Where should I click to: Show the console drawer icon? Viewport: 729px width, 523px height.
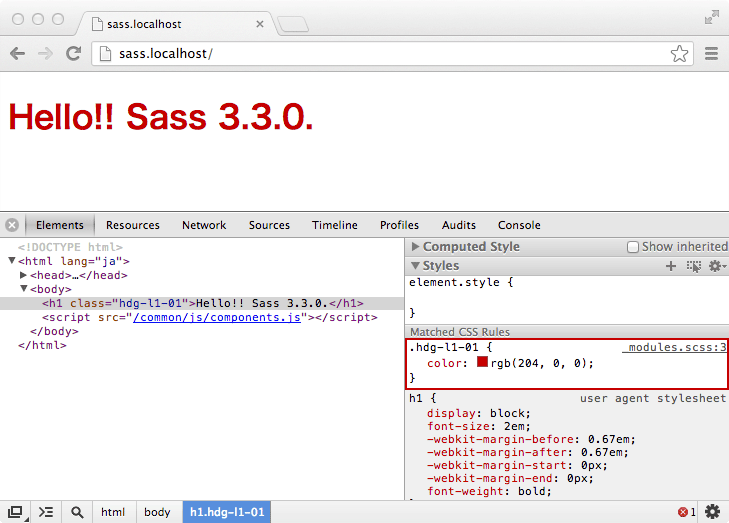point(46,512)
